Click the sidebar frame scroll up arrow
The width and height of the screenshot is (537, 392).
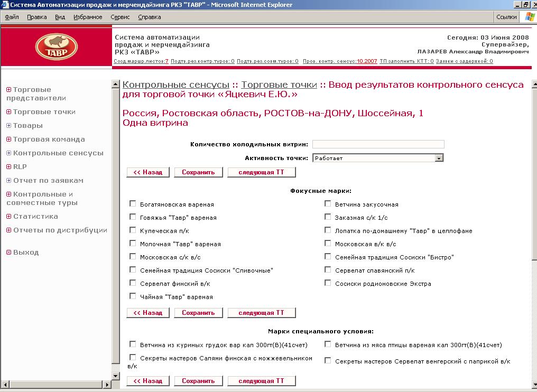click(115, 85)
